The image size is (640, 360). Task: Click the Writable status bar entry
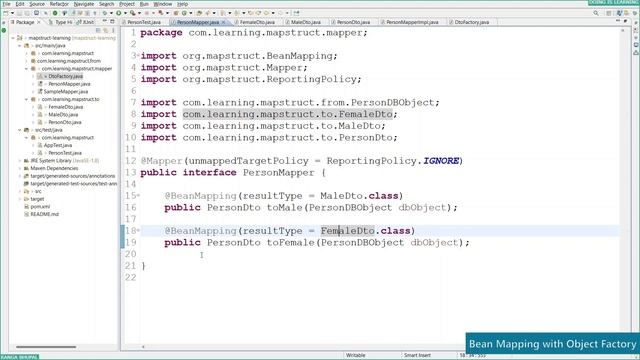coord(356,356)
